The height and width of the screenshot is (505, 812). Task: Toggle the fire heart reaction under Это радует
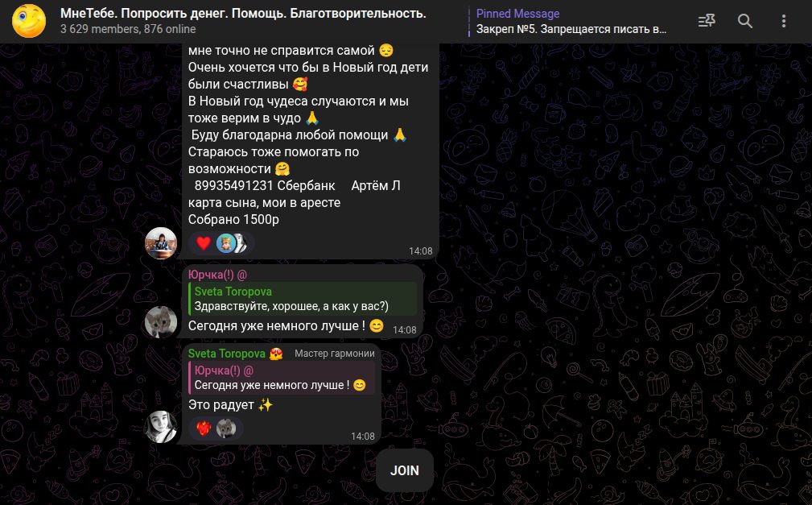pyautogui.click(x=204, y=428)
